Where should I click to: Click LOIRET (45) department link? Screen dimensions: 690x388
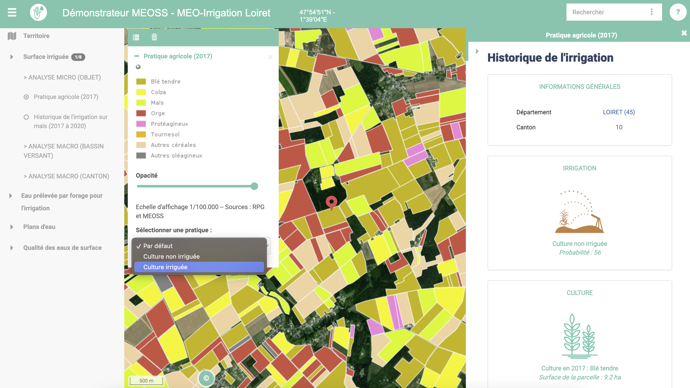click(x=619, y=112)
